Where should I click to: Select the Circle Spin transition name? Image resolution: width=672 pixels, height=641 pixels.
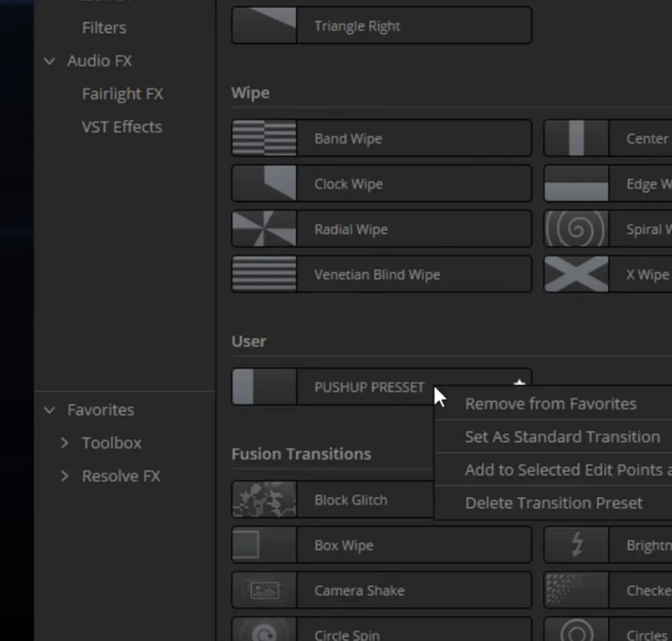pyautogui.click(x=347, y=635)
